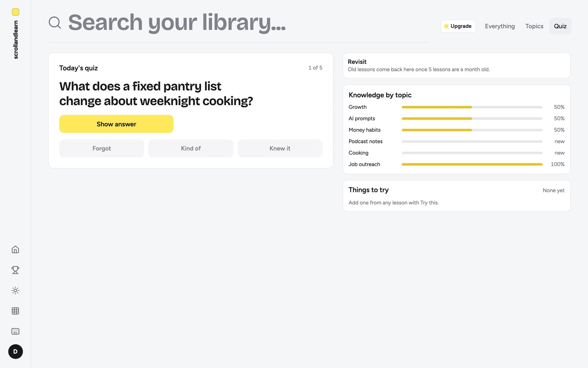Click the Revisit card heading

click(357, 61)
